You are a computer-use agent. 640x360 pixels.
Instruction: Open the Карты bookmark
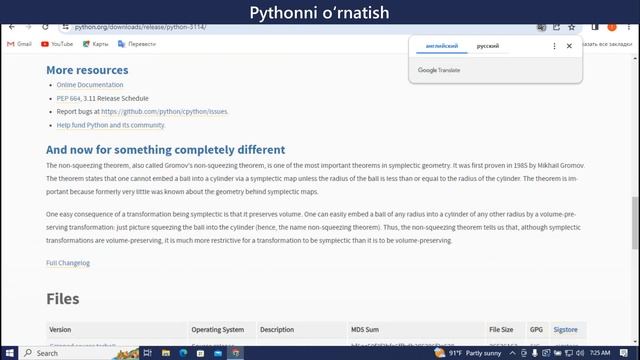coord(95,44)
